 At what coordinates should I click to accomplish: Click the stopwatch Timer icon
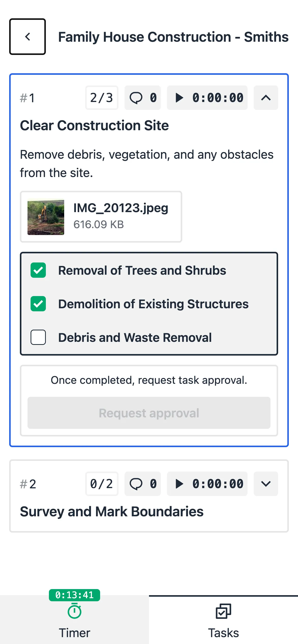(74, 612)
